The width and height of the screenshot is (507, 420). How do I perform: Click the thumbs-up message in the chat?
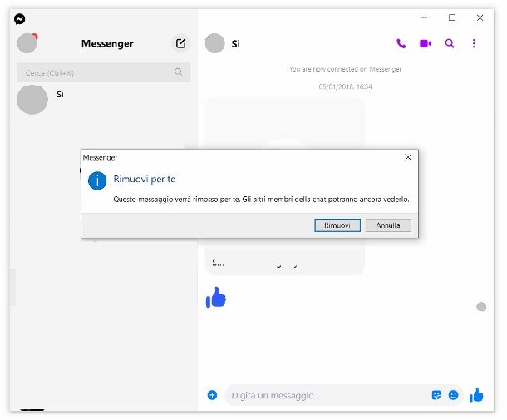coord(216,297)
